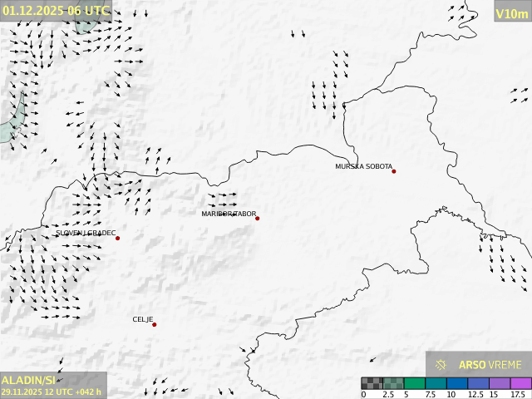Click the red Maribor city dot
The width and height of the screenshot is (532, 399).
[x=258, y=219]
